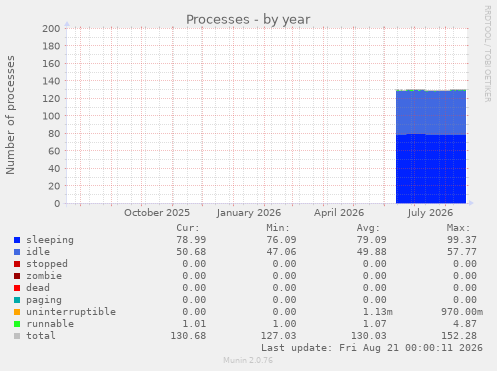Image resolution: width=497 pixels, height=371 pixels.
Task: Click the 'Processes - by year' title
Action: pyautogui.click(x=248, y=20)
